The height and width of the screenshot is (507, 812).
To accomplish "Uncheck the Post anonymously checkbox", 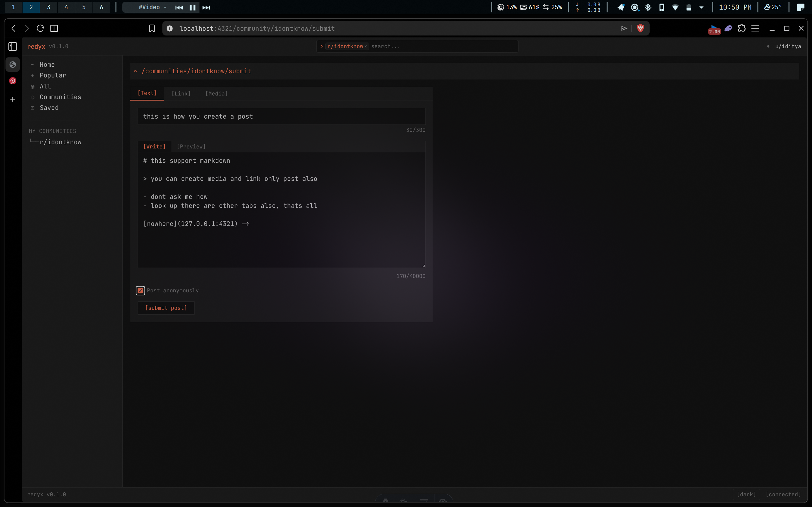I will (x=140, y=290).
